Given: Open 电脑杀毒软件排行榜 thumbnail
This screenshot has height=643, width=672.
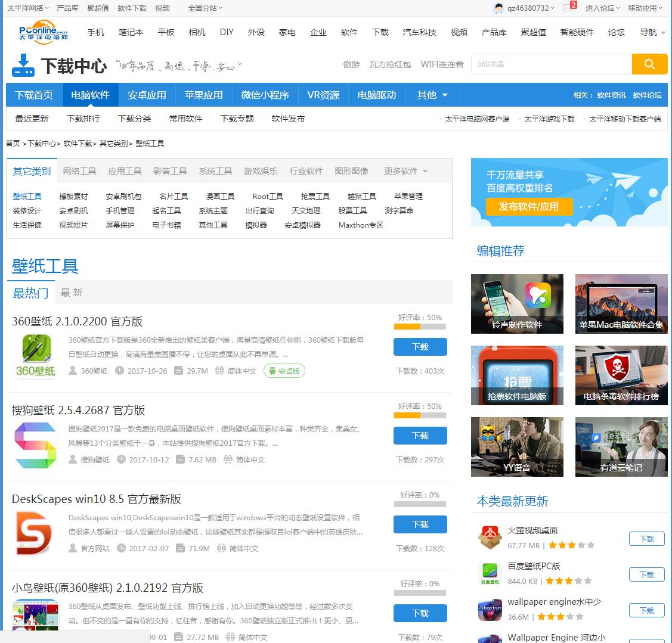Looking at the screenshot, I should coord(621,375).
